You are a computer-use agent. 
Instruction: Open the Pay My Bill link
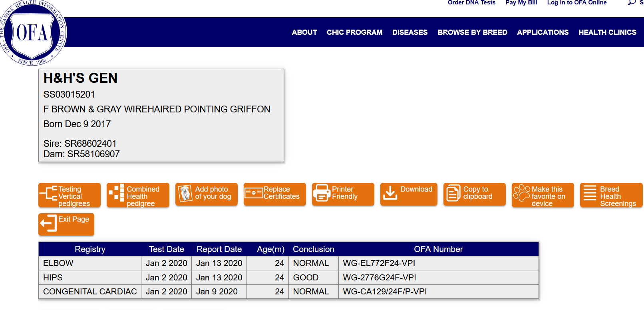click(521, 3)
